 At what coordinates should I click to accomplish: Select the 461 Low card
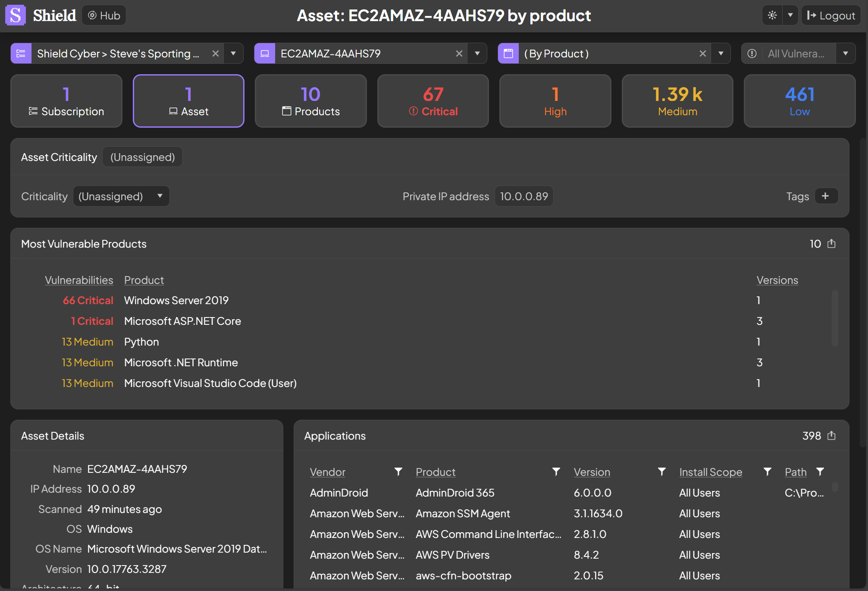click(800, 101)
